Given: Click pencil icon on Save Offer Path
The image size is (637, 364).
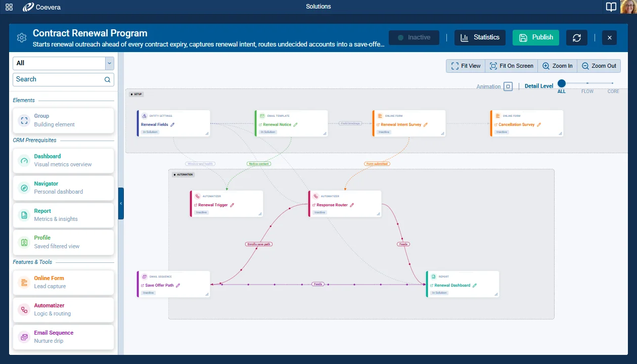Looking at the screenshot, I should coord(178,285).
